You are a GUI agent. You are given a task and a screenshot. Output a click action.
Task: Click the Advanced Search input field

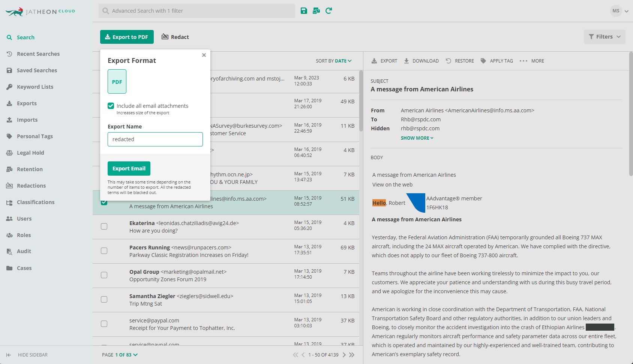[197, 11]
